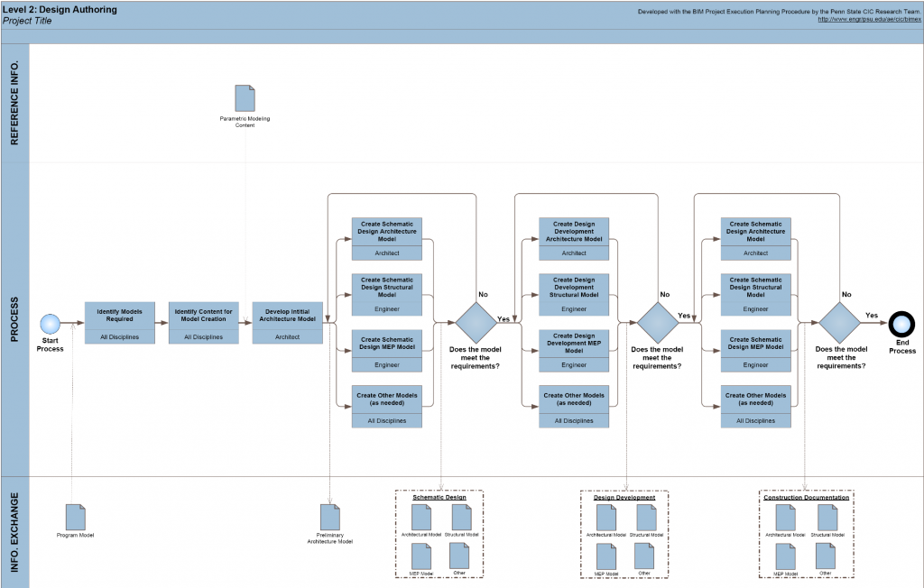Image resolution: width=924 pixels, height=588 pixels.
Task: Click the Other icon in Schematic Design group
Action: coord(461,556)
